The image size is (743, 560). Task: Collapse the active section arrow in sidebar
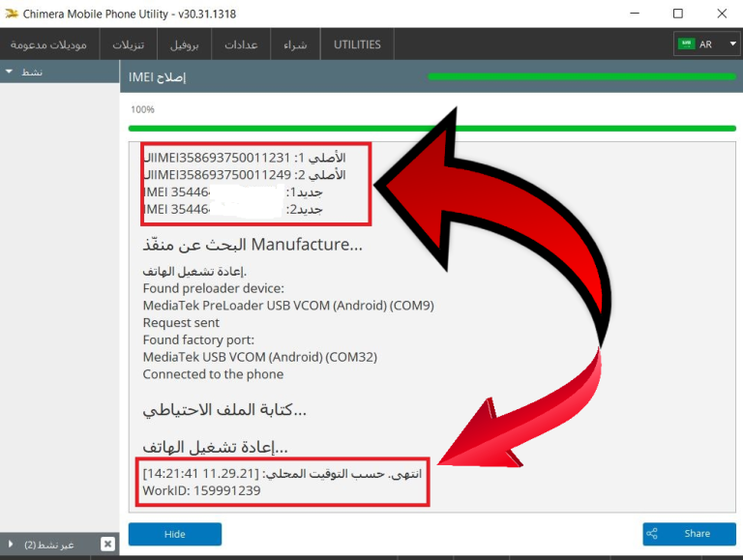tap(9, 72)
